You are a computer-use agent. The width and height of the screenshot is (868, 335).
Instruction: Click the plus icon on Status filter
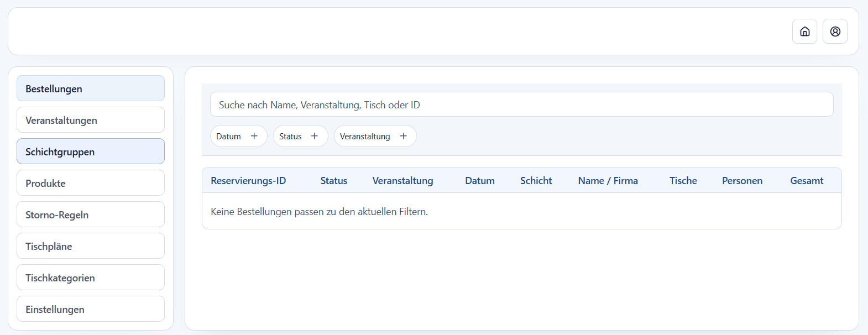[315, 136]
